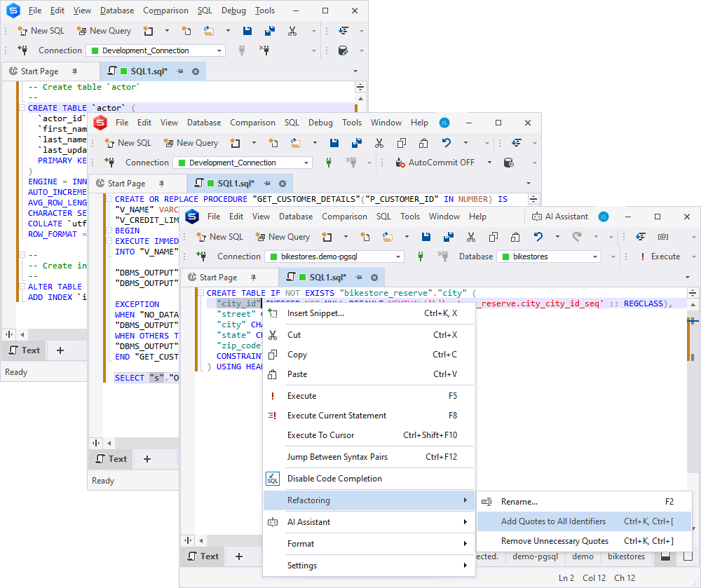Collapse CREATE TABLE block fold marker in front editor
The image size is (701, 588).
coord(200,293)
